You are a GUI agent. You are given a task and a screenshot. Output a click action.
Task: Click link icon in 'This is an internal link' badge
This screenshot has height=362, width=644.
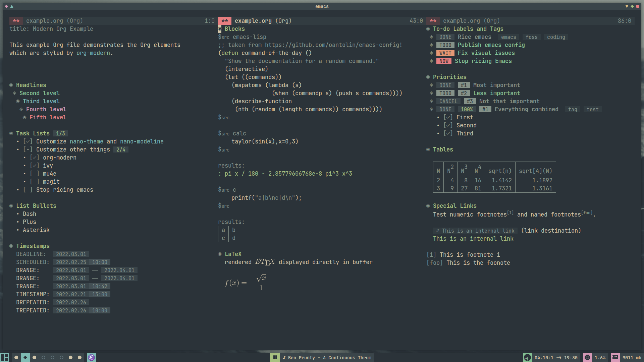click(437, 231)
